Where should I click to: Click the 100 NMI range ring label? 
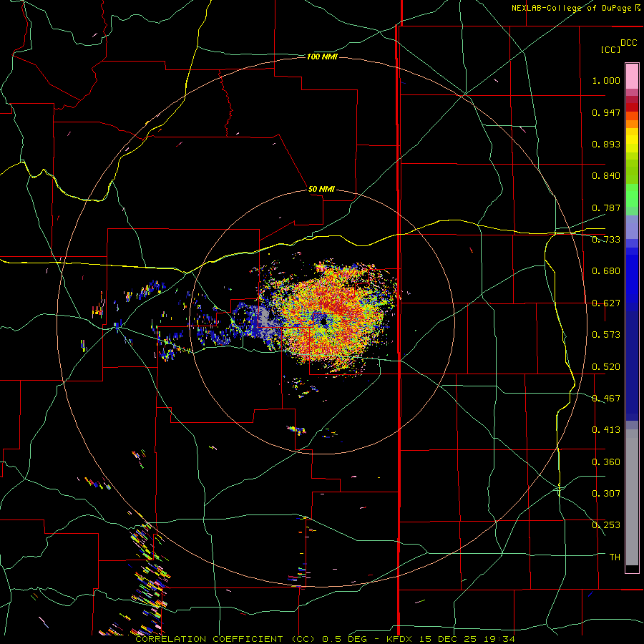click(322, 57)
